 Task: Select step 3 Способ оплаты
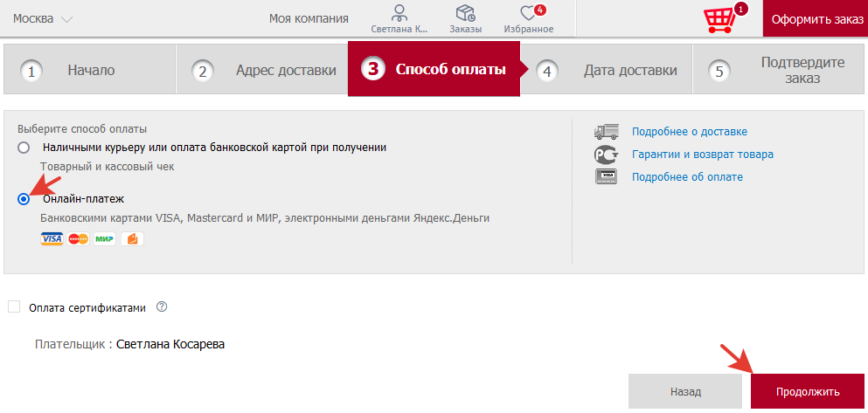pos(434,70)
